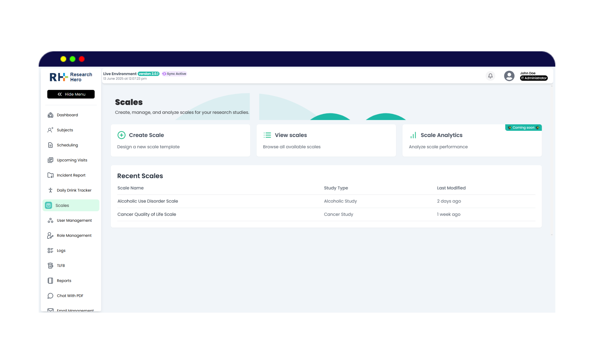Open notifications bell icon

tap(490, 76)
